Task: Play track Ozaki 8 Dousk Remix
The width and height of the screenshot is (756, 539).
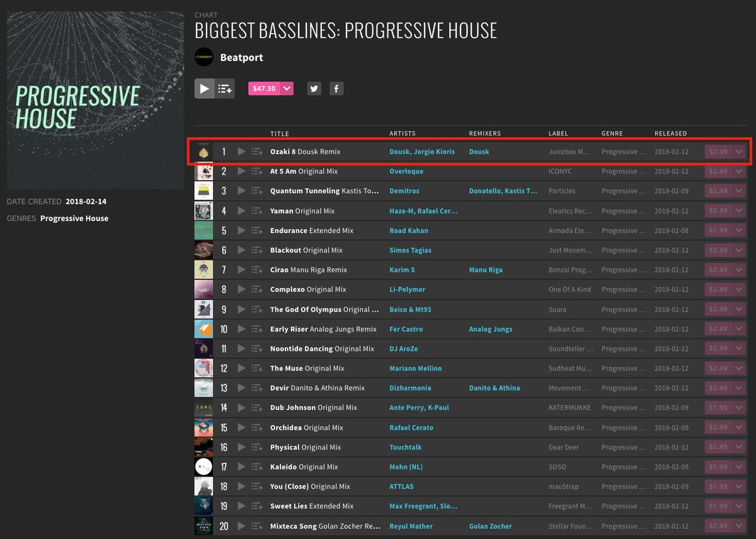Action: tap(241, 152)
